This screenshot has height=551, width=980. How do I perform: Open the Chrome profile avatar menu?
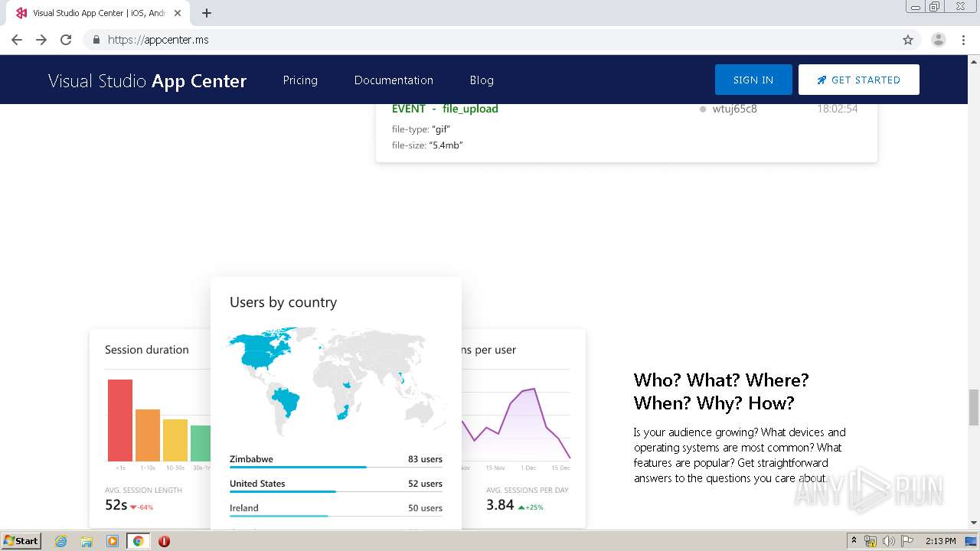pyautogui.click(x=938, y=40)
